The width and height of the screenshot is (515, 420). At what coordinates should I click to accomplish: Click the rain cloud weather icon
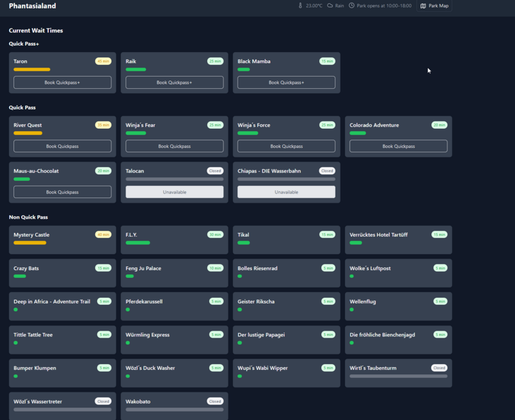pos(330,6)
